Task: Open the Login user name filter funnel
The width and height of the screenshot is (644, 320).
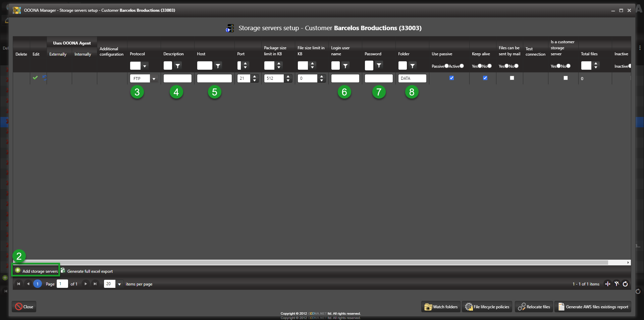Action: 345,66
